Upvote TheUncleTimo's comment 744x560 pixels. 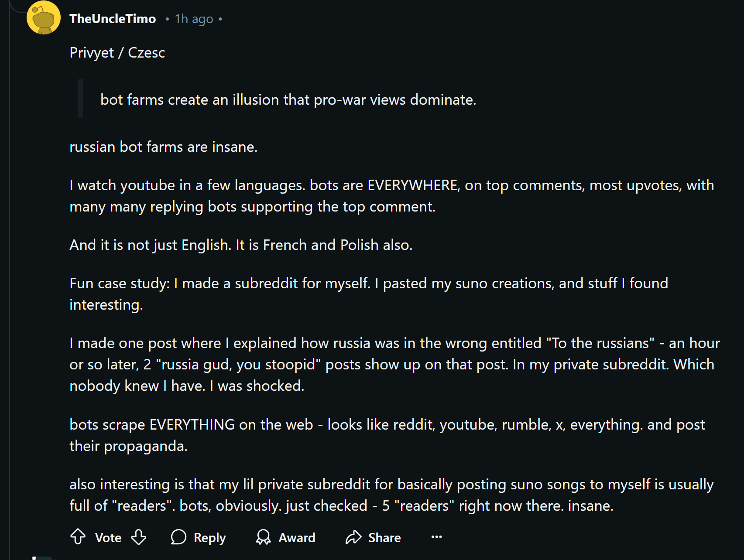(x=78, y=537)
